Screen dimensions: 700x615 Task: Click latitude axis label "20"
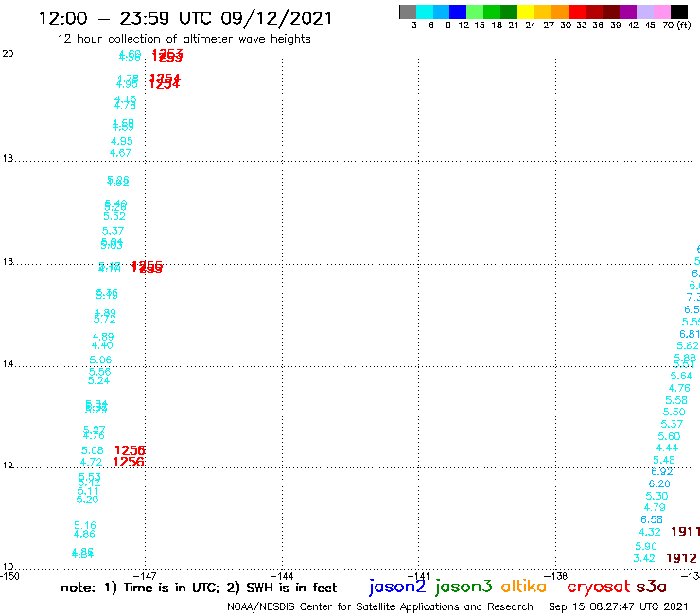8,54
